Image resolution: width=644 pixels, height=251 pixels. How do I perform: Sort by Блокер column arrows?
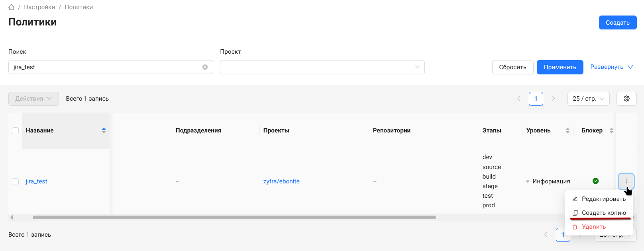tap(611, 130)
